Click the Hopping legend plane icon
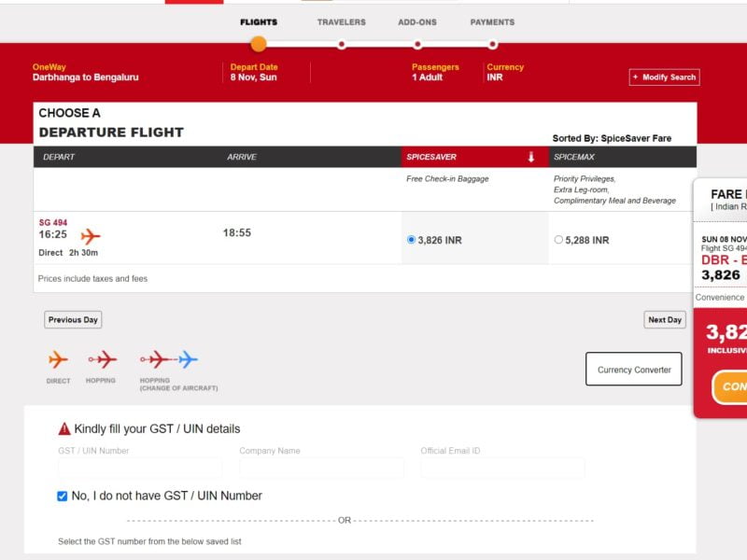This screenshot has height=560, width=747. click(x=102, y=359)
